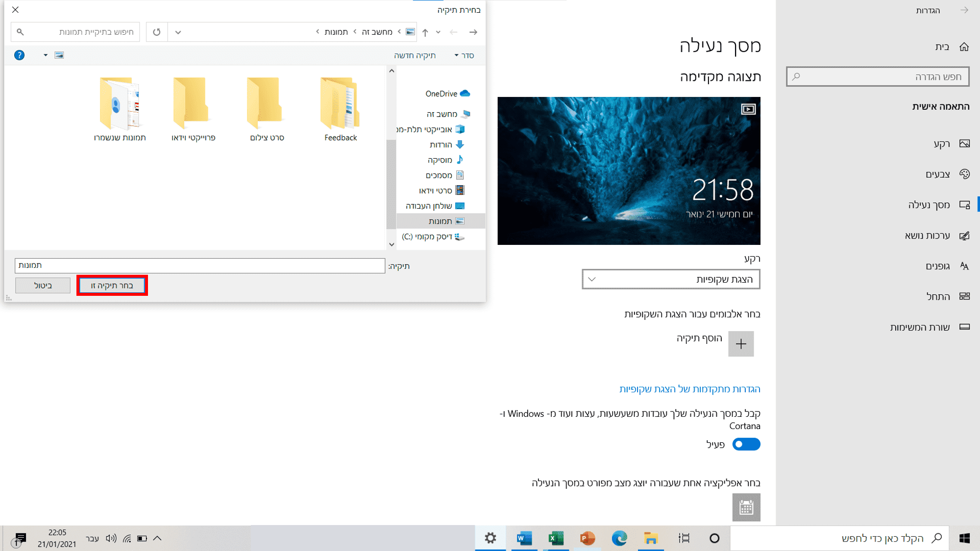Expand the address bar history dropdown
This screenshot has width=980, height=551.
[178, 32]
